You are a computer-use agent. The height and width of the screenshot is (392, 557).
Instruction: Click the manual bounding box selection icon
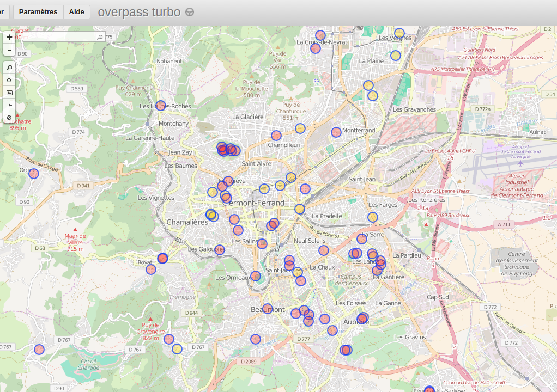pyautogui.click(x=9, y=93)
